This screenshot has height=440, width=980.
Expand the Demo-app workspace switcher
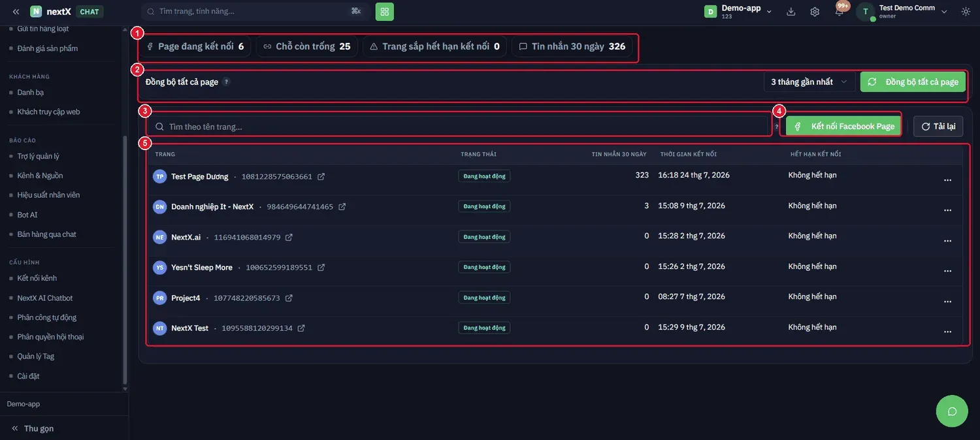pyautogui.click(x=738, y=12)
